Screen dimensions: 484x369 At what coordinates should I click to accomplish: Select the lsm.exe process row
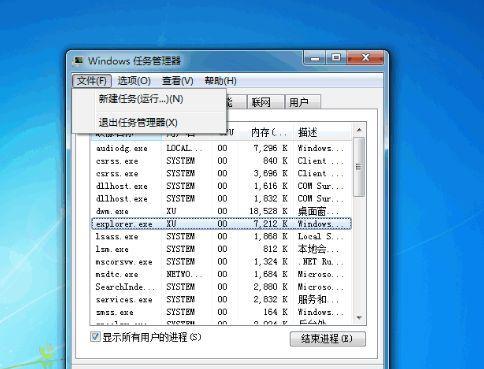[221, 249]
